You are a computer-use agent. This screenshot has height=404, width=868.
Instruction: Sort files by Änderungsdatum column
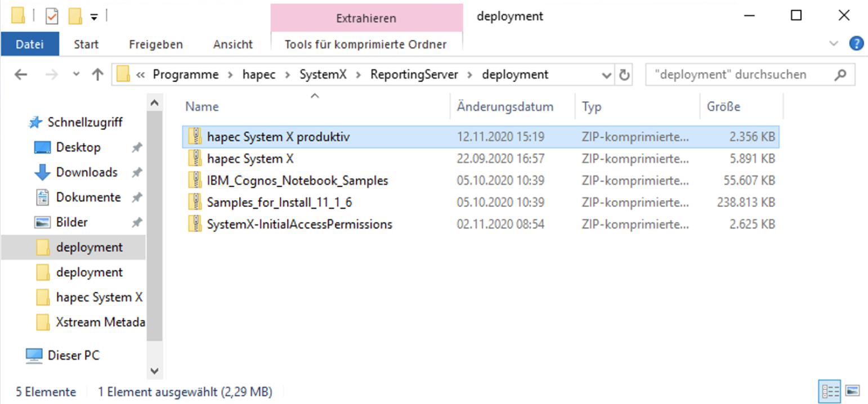tap(505, 106)
